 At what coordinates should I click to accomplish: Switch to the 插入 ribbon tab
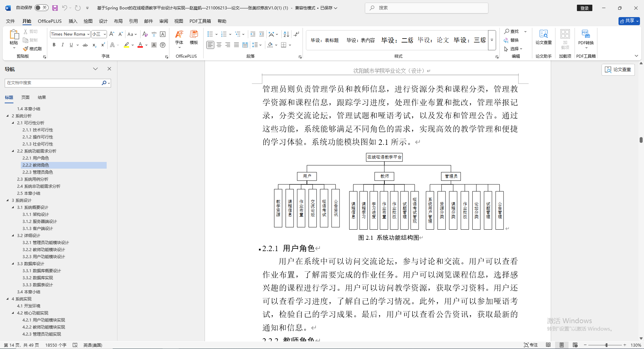pos(72,21)
